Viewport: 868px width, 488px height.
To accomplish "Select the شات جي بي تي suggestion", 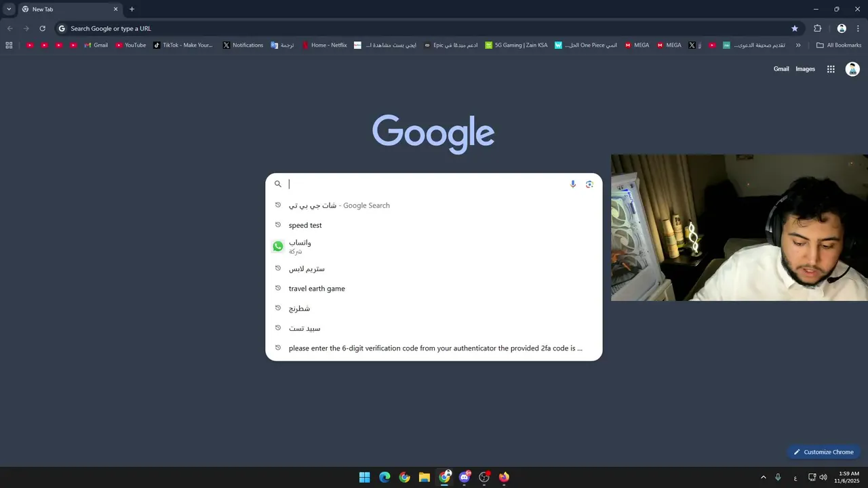I will pyautogui.click(x=434, y=205).
